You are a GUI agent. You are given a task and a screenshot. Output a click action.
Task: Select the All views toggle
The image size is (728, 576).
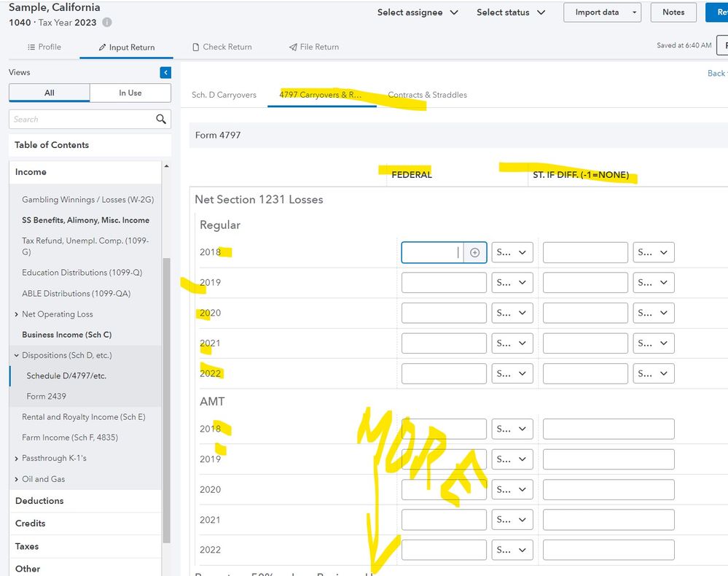click(50, 93)
